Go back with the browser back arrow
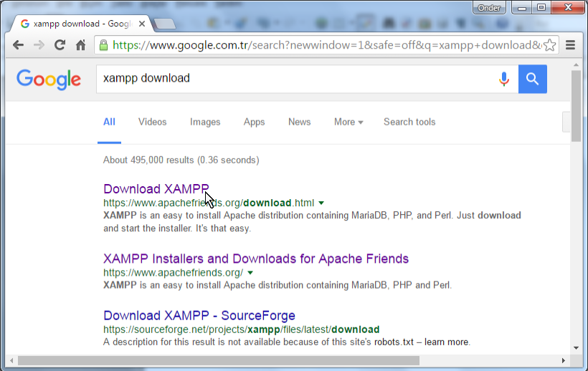This screenshot has width=588, height=371. [x=18, y=45]
